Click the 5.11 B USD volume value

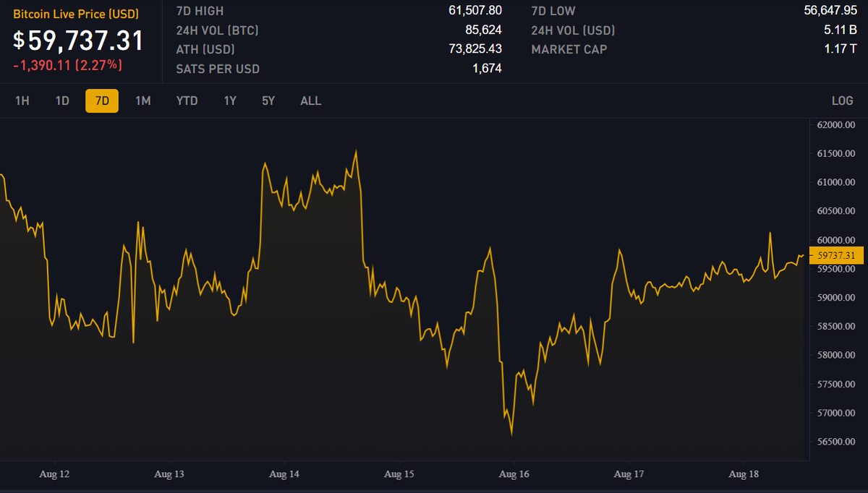point(840,30)
